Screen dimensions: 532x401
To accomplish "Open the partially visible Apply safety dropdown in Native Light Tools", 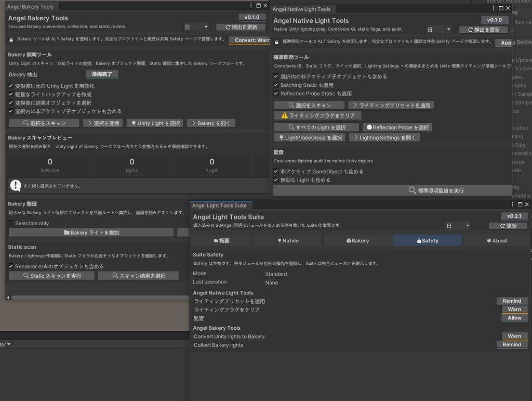I will [x=504, y=43].
